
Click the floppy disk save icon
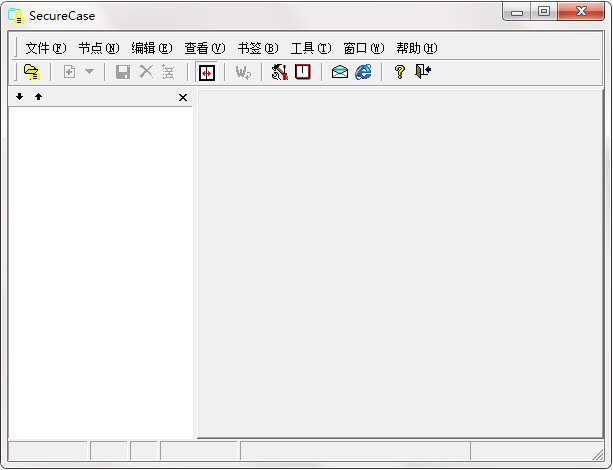(x=123, y=72)
